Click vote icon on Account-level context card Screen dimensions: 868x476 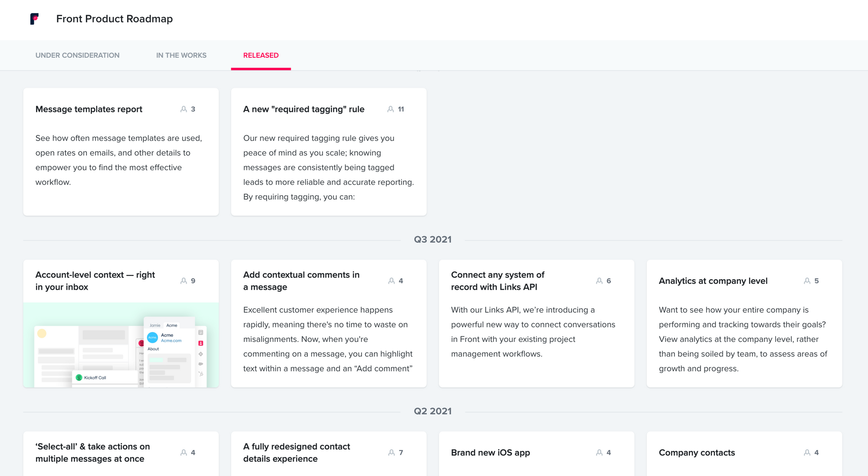[x=184, y=281]
